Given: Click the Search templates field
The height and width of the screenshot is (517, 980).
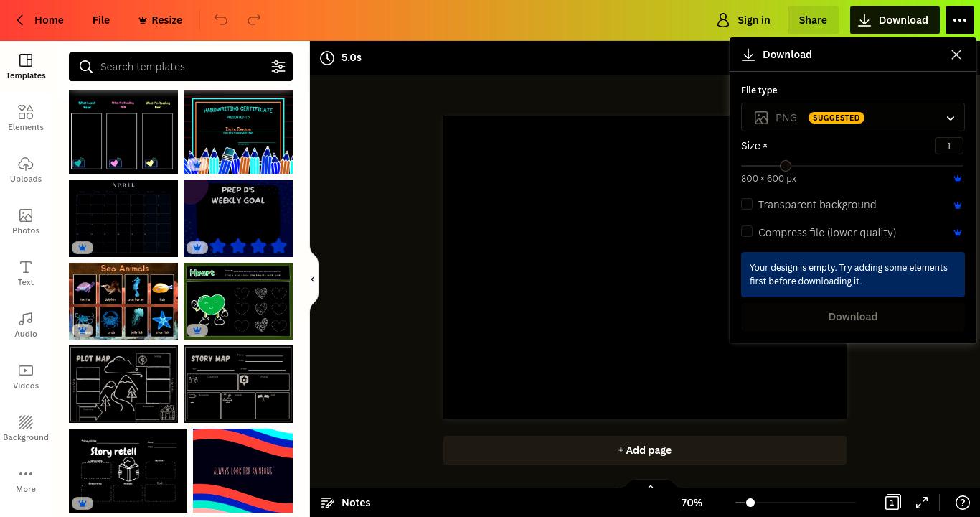Looking at the screenshot, I should (x=181, y=67).
